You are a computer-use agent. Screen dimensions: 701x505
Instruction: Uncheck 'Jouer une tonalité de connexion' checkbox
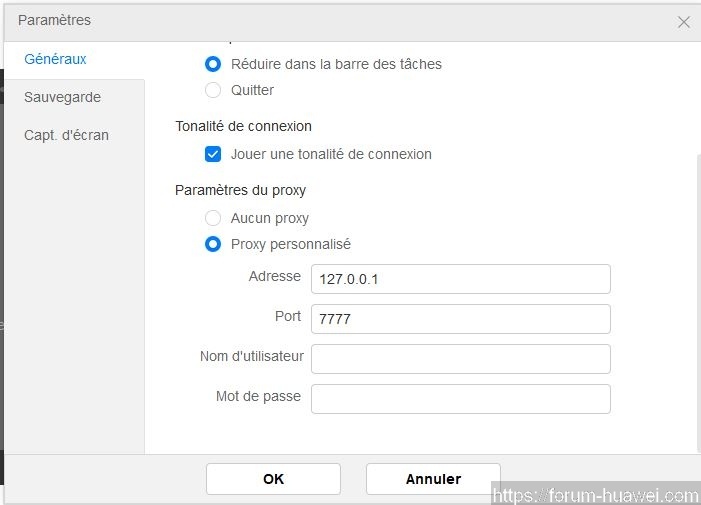tap(213, 154)
